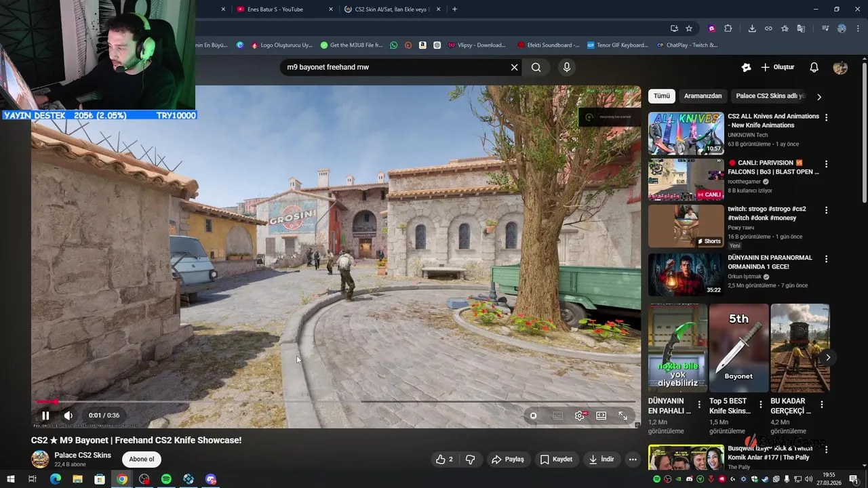This screenshot has height=488, width=868.
Task: Share the video via Paylaş
Action: coord(508,460)
